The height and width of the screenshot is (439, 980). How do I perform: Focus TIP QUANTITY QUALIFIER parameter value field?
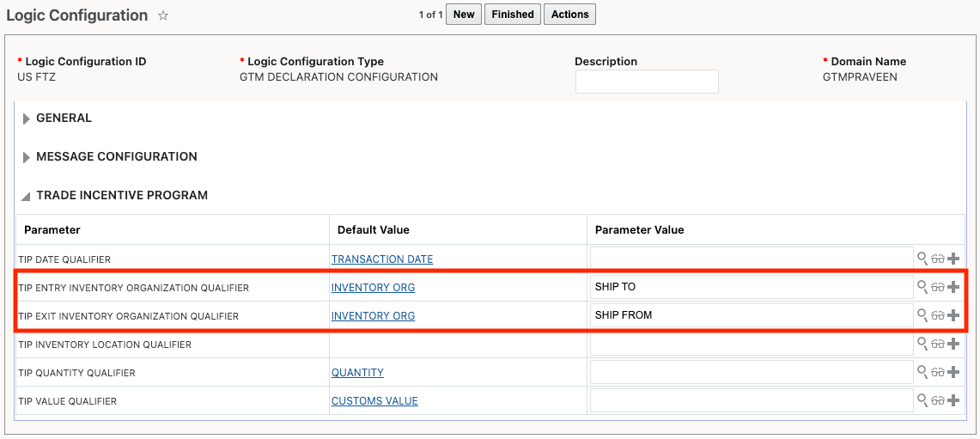(752, 372)
